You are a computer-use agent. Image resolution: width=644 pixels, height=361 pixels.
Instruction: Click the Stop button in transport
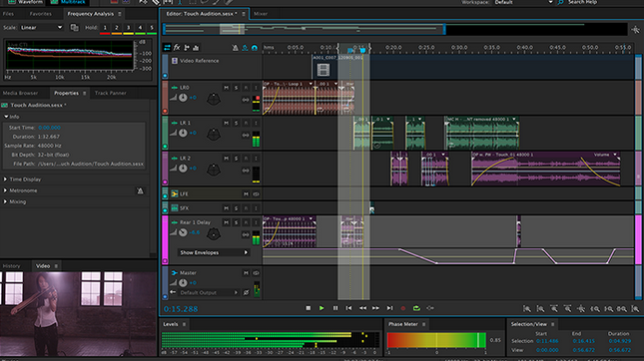[309, 308]
